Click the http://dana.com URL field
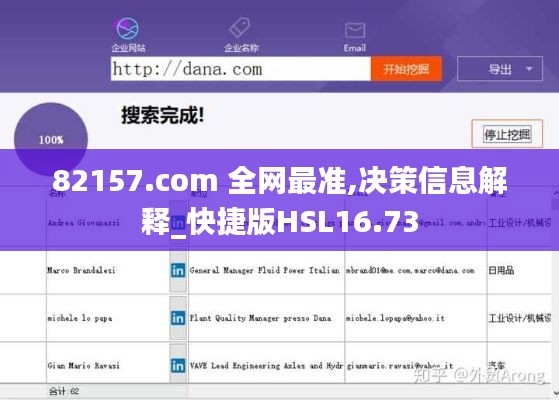 [x=241, y=69]
